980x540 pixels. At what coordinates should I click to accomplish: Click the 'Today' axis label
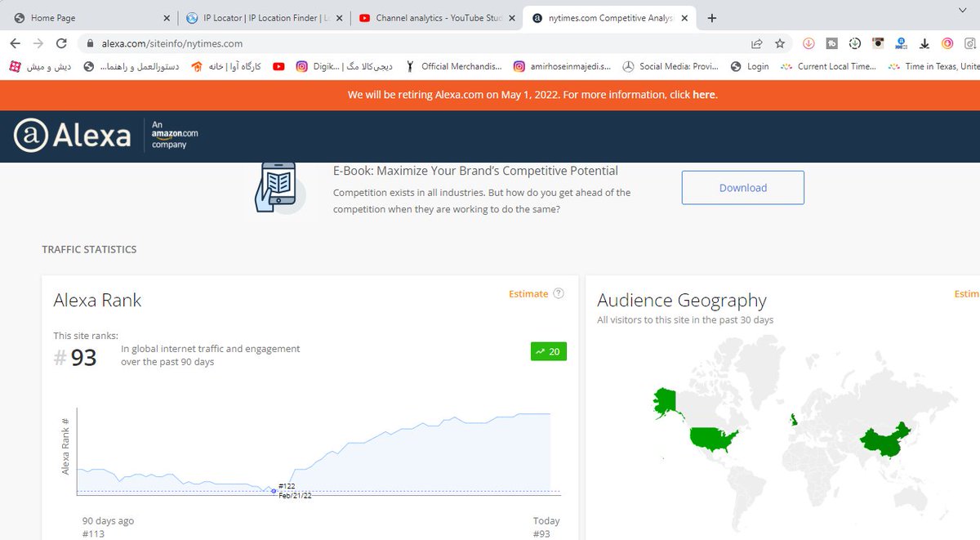click(546, 520)
